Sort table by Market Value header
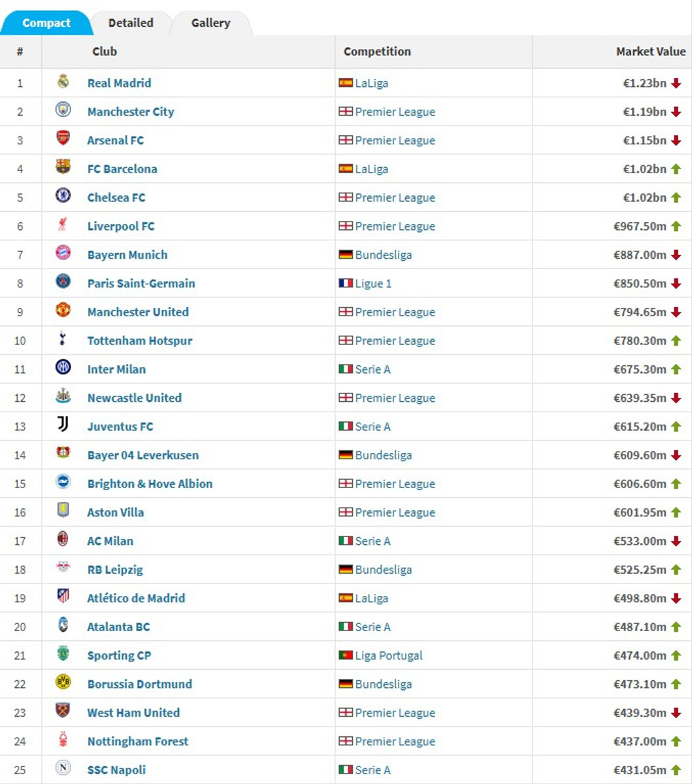Viewport: 692px width, 784px height. [x=650, y=52]
